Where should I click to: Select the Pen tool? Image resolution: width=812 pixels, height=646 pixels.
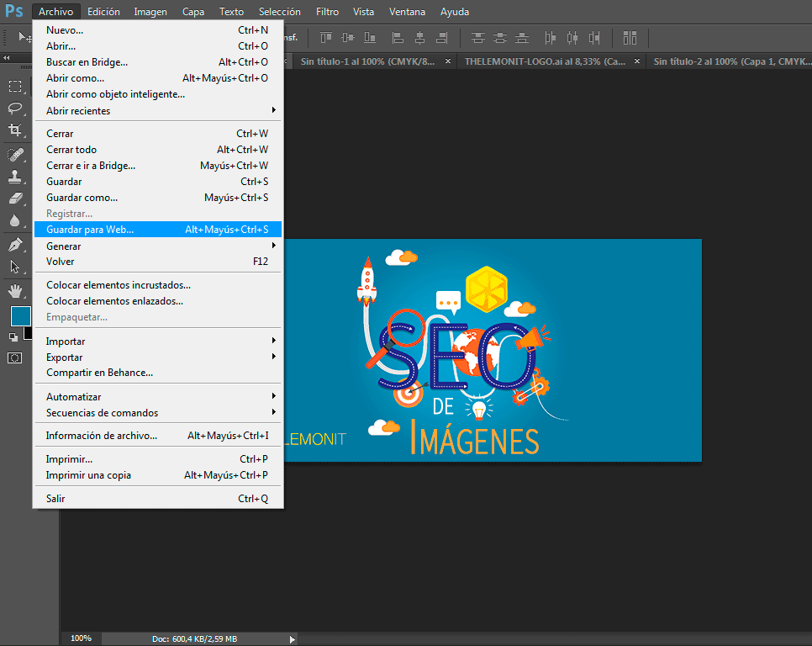[15, 245]
